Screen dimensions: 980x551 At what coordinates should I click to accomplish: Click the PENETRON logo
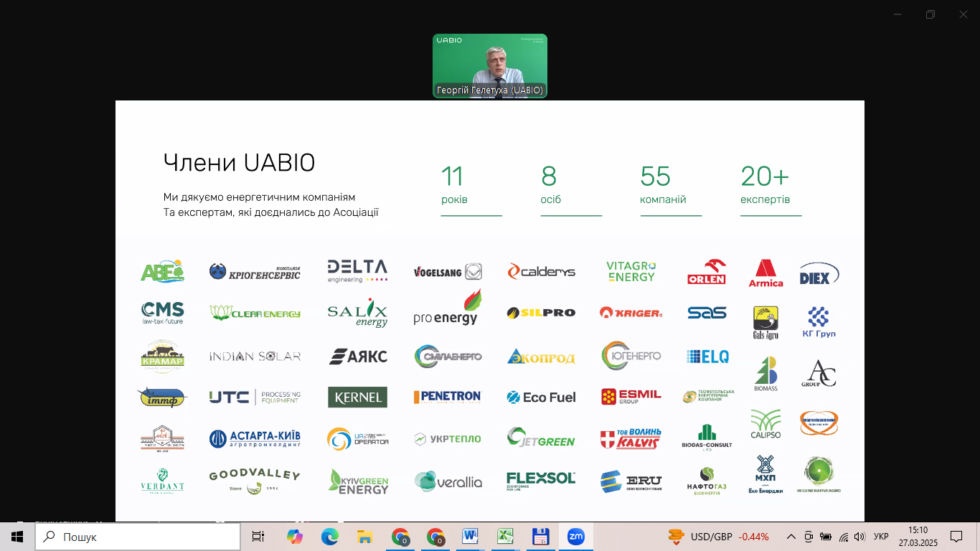[447, 397]
